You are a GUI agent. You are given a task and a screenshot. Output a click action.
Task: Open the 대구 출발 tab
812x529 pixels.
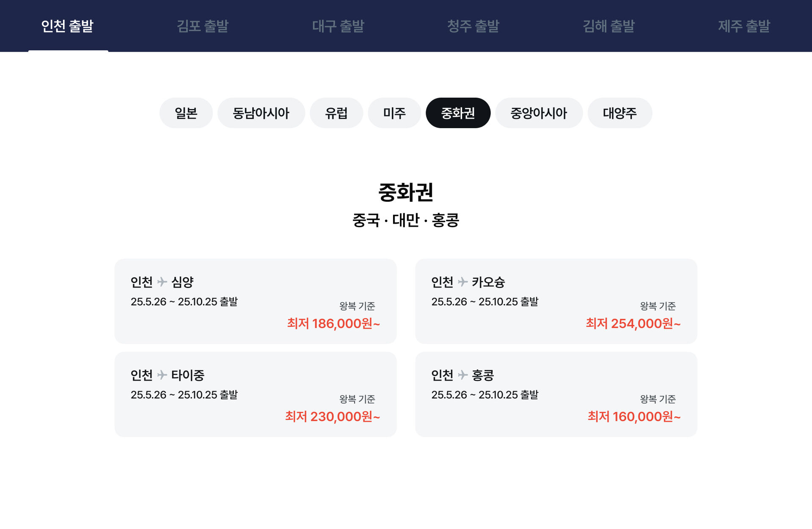pyautogui.click(x=338, y=26)
